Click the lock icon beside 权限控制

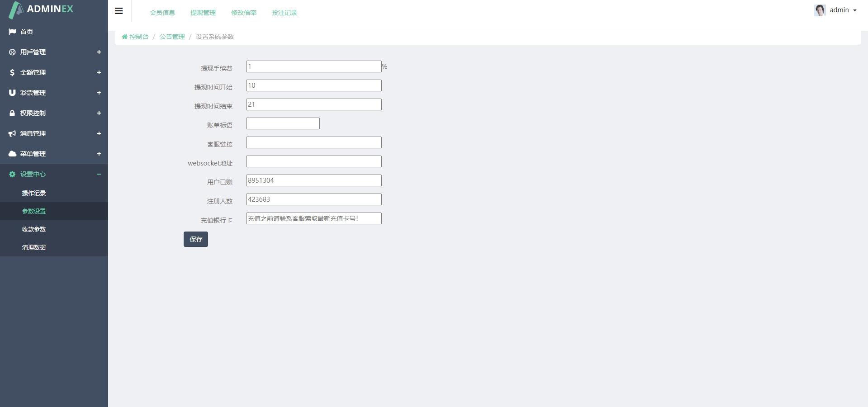click(12, 113)
